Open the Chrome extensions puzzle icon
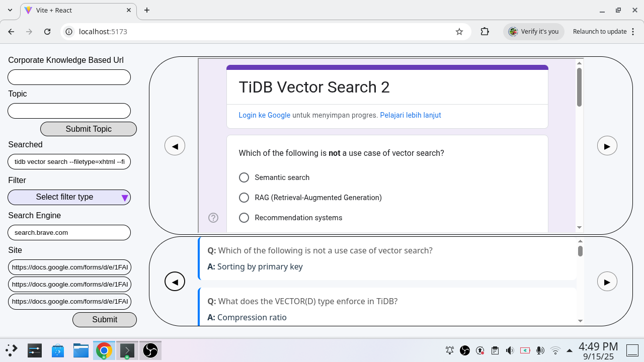This screenshot has width=644, height=362. [485, 31]
